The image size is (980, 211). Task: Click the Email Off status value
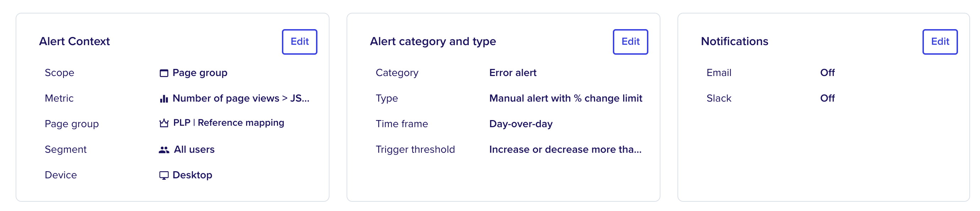(x=827, y=72)
